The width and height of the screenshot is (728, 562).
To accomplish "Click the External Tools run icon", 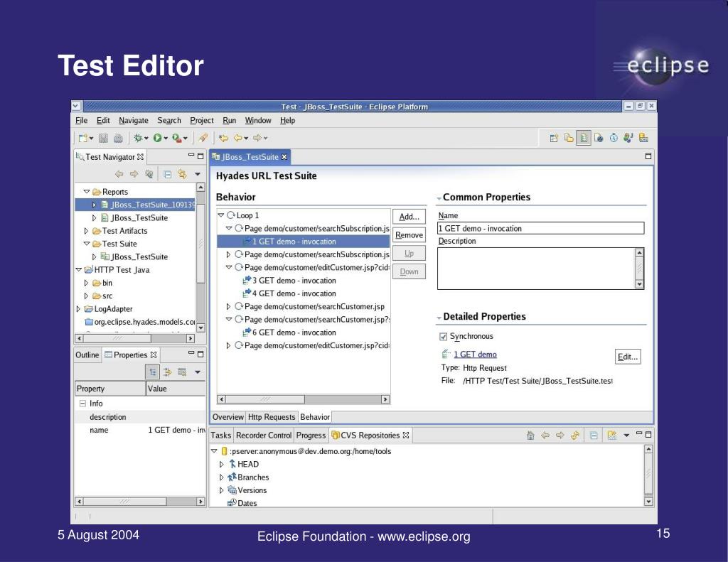I will 177,138.
